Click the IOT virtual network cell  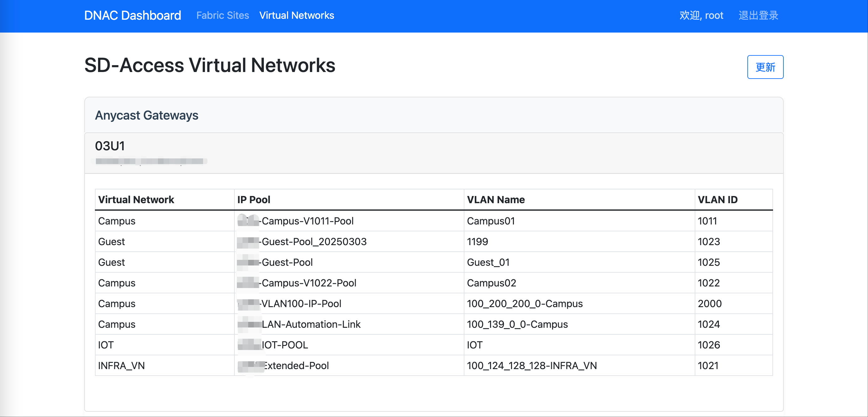pos(165,345)
